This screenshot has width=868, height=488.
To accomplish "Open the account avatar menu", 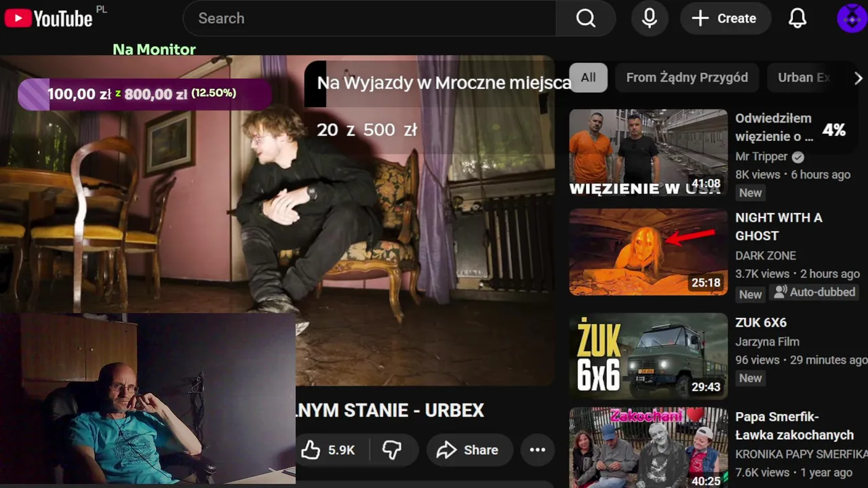I will 852,18.
